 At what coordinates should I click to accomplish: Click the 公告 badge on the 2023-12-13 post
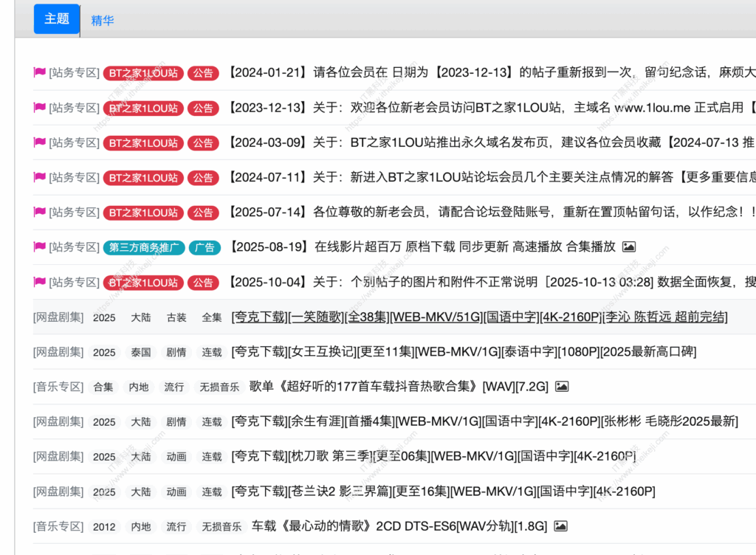[x=204, y=108]
